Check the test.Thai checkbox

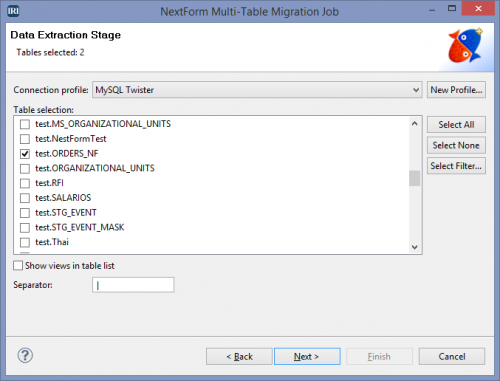pyautogui.click(x=25, y=242)
